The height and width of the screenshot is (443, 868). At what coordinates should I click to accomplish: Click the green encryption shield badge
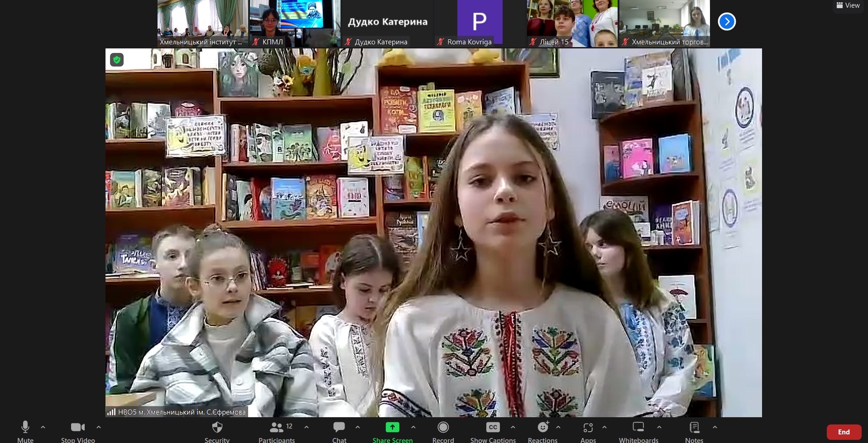[117, 60]
